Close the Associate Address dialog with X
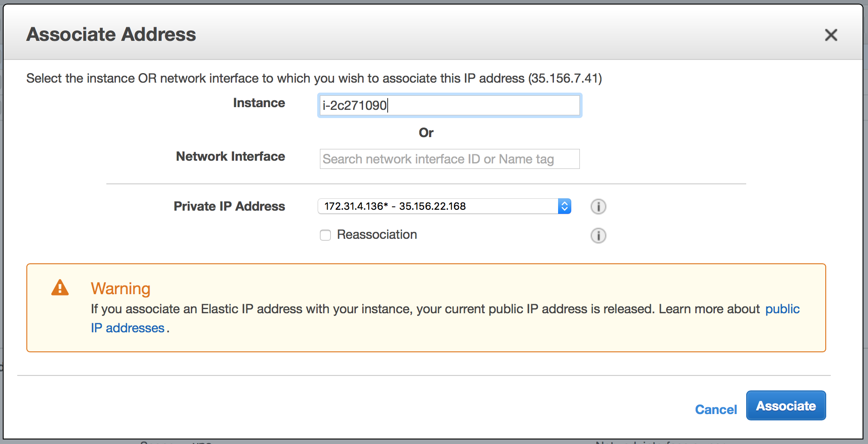This screenshot has width=868, height=444. pos(831,35)
